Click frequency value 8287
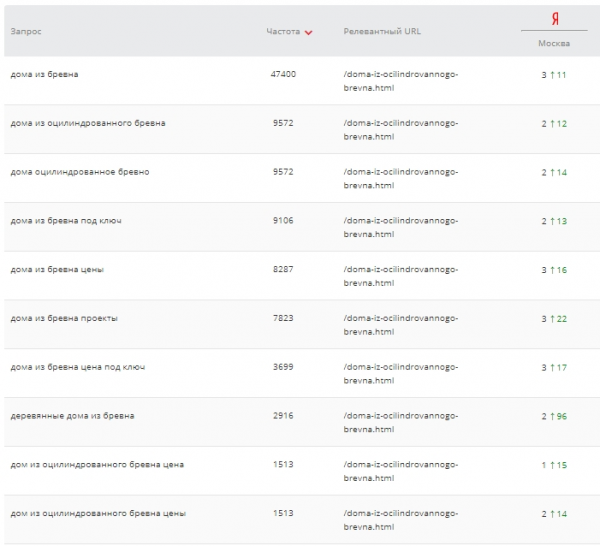The width and height of the screenshot is (600, 546). point(283,269)
